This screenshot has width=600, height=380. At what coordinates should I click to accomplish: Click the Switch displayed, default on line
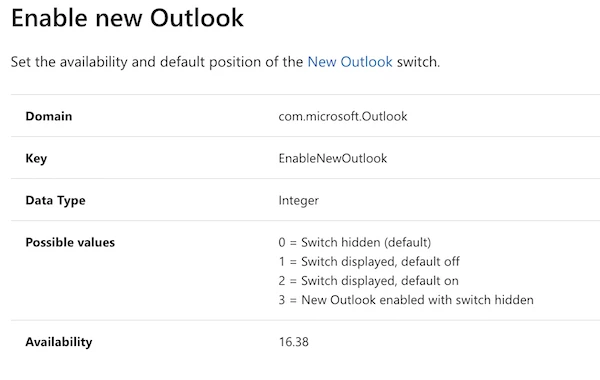pyautogui.click(x=368, y=281)
